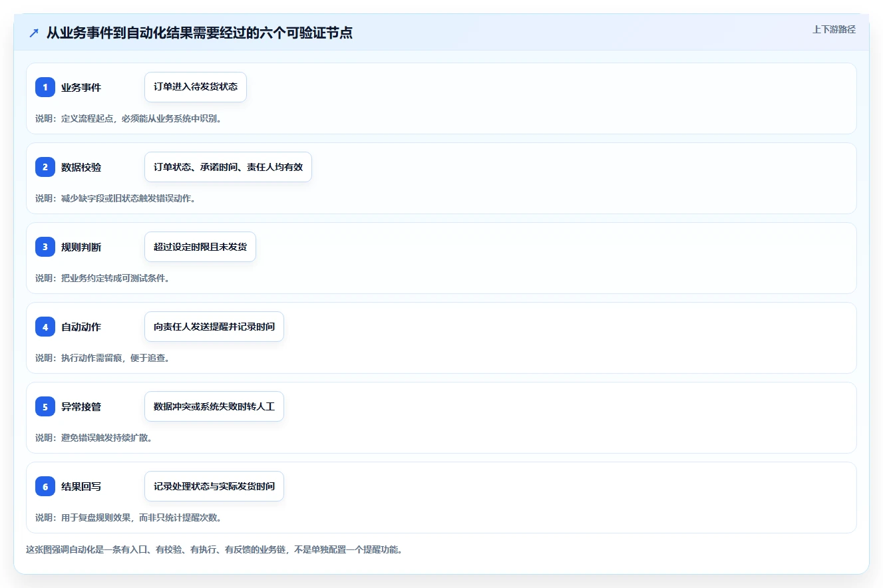Image resolution: width=883 pixels, height=588 pixels.
Task: Click the 自动动作 step label
Action: point(81,327)
